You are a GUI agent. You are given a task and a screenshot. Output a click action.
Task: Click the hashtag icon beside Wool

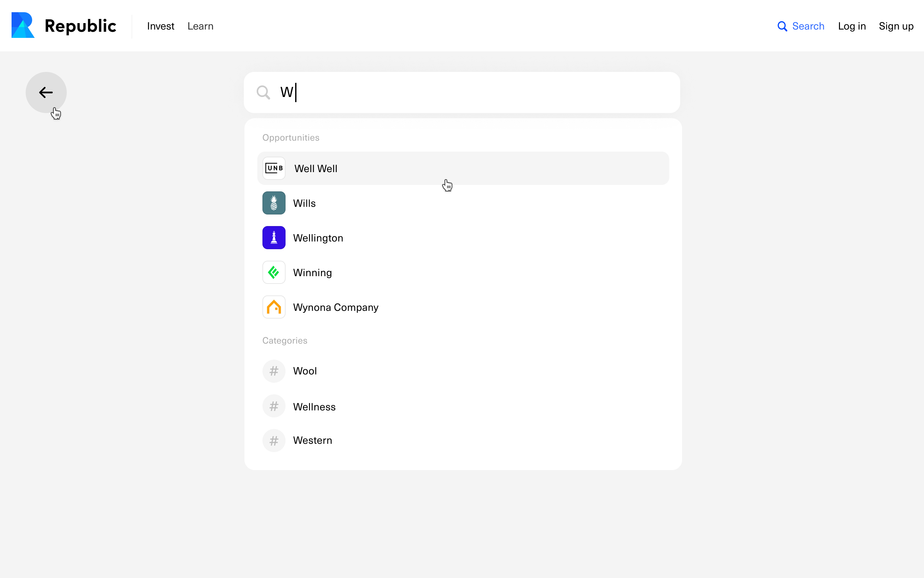[274, 371]
